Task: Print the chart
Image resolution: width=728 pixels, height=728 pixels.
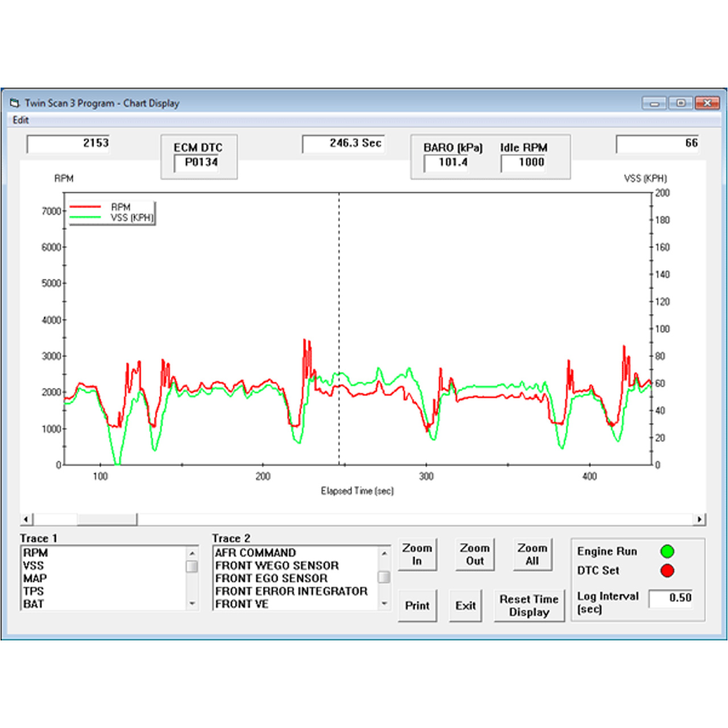Action: click(417, 606)
